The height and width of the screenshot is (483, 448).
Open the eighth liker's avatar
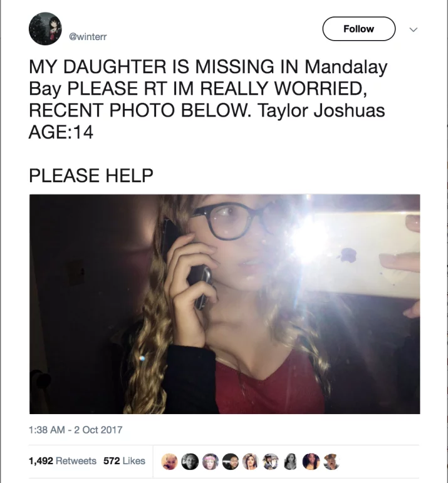tap(311, 462)
